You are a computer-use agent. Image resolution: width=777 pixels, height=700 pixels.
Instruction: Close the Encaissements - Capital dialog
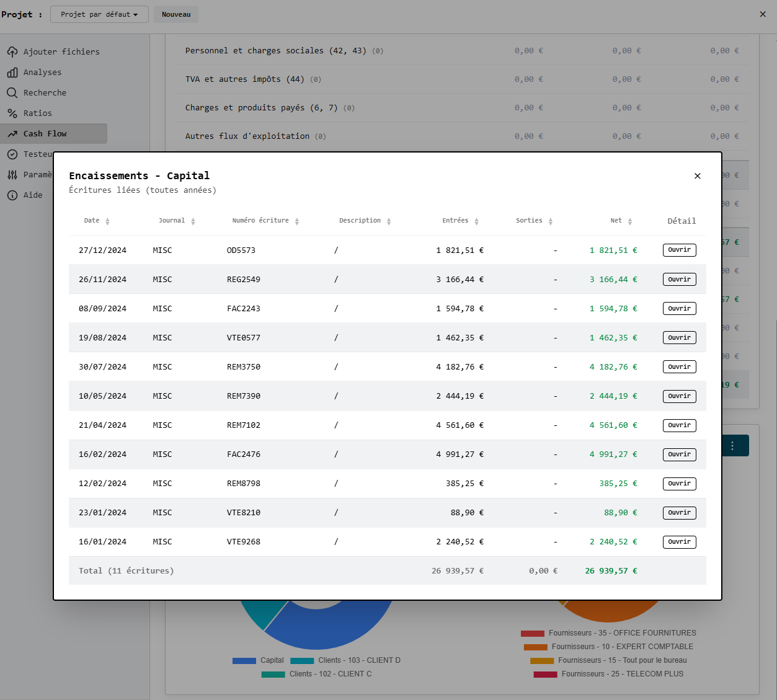(698, 176)
